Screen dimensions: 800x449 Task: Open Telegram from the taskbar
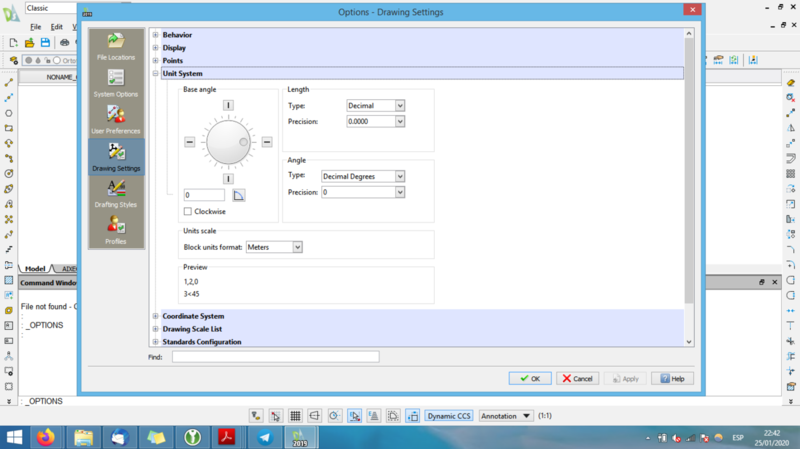(263, 437)
